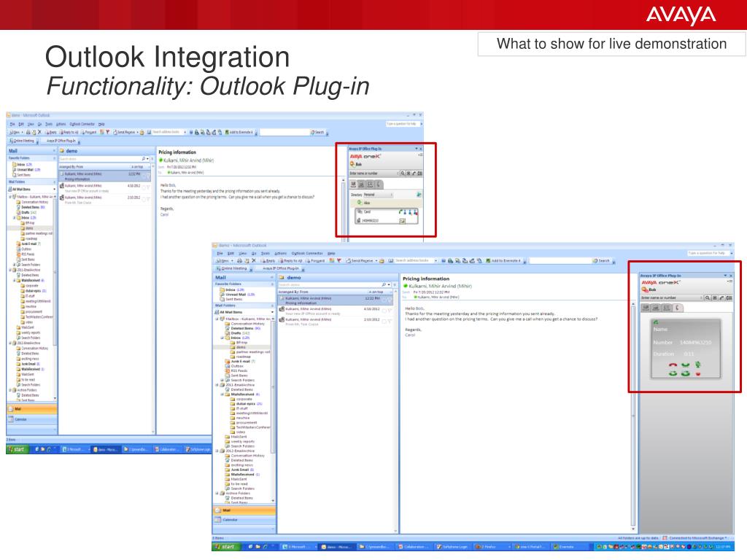
Task: Click the call button beside Carol's number in the back window
Action: [402, 222]
